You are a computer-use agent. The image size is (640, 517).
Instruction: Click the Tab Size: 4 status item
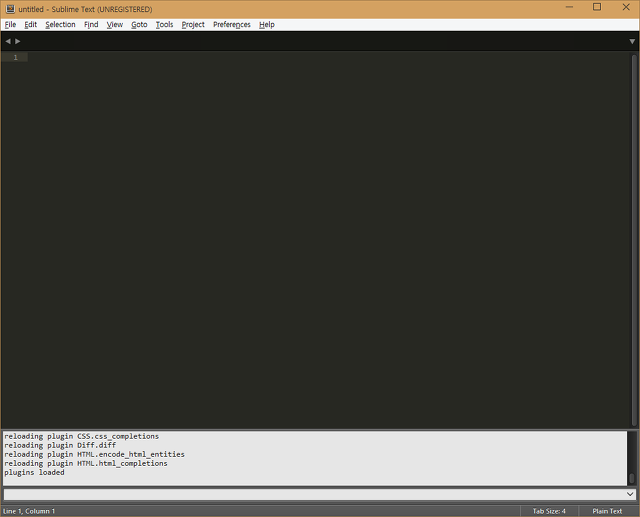click(549, 511)
